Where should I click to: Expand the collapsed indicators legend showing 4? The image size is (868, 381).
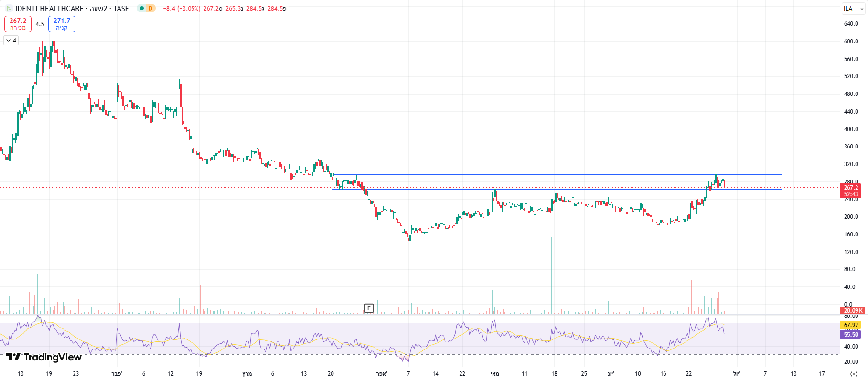[x=11, y=41]
